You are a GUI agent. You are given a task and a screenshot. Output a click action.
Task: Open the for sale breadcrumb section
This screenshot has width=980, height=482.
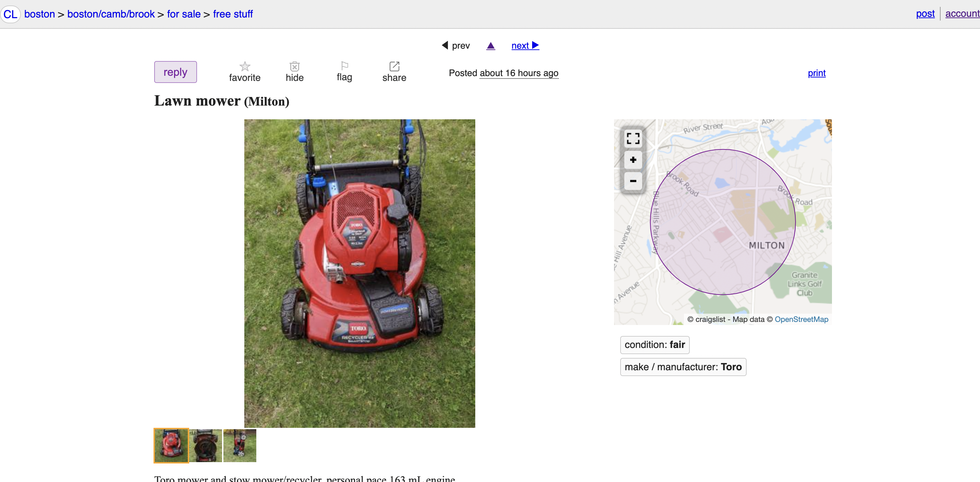pyautogui.click(x=183, y=14)
